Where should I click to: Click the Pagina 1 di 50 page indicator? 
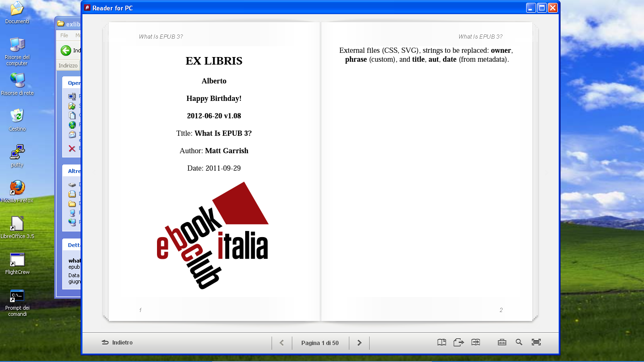coord(320,343)
